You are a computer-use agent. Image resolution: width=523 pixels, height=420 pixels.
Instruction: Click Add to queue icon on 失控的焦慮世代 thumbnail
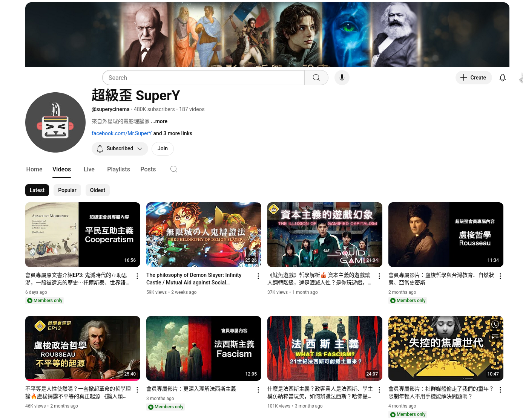[x=495, y=336]
